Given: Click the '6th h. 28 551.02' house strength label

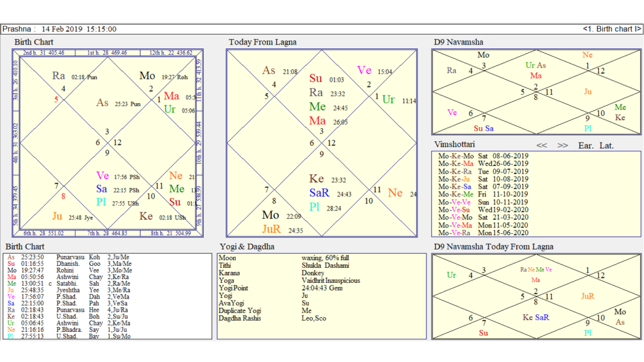Looking at the screenshot, I should point(43,233).
